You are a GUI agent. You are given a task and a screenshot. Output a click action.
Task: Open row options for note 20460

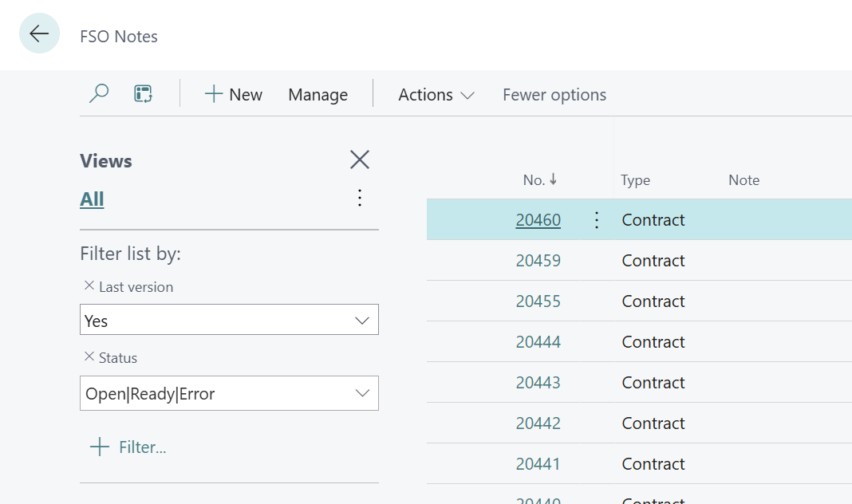[x=597, y=220]
